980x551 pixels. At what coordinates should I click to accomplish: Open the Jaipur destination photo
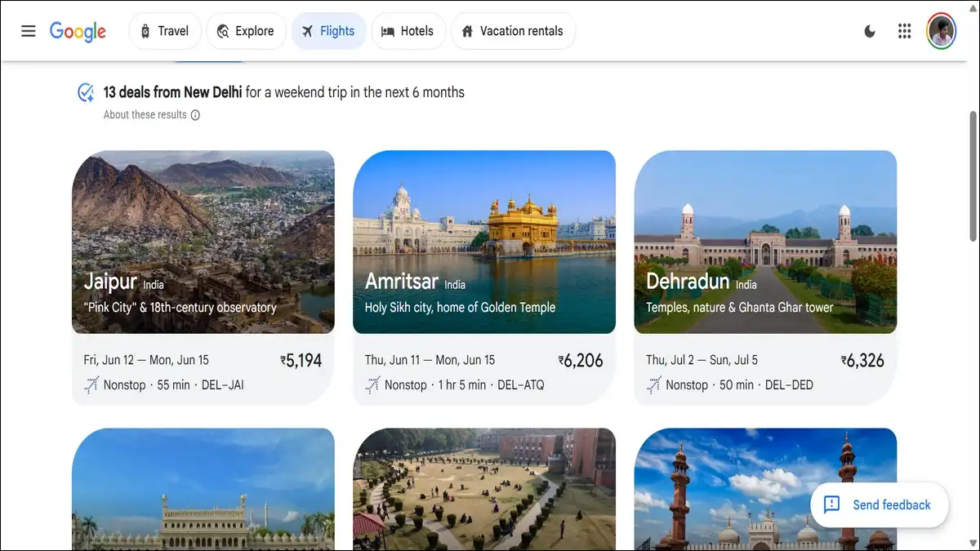tap(203, 242)
